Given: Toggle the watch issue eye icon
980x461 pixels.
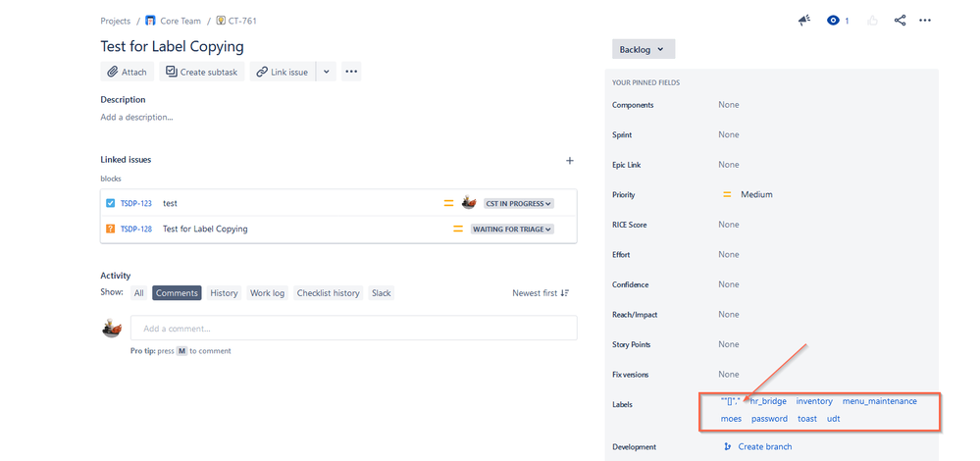Looking at the screenshot, I should click(x=833, y=21).
